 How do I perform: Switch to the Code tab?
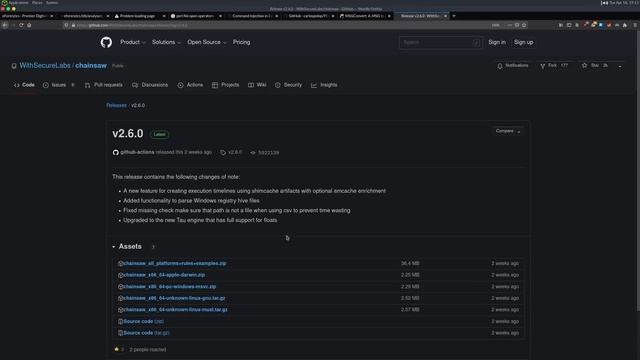24,85
